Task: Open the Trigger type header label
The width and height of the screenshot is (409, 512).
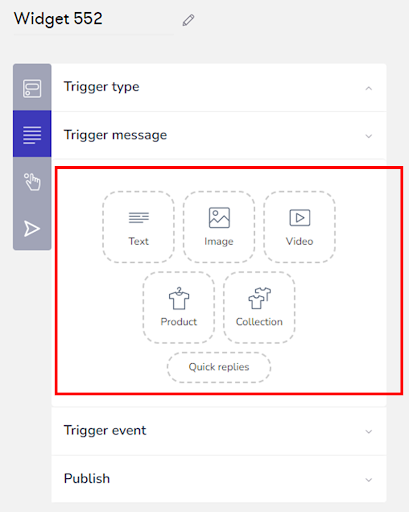Action: 102,87
